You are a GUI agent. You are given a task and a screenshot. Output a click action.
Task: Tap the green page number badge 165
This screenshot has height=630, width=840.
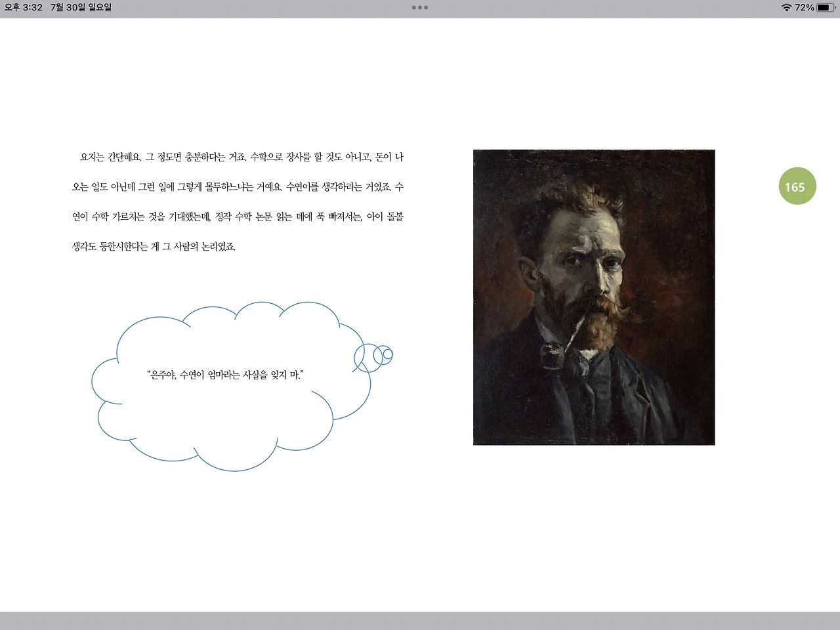point(797,186)
